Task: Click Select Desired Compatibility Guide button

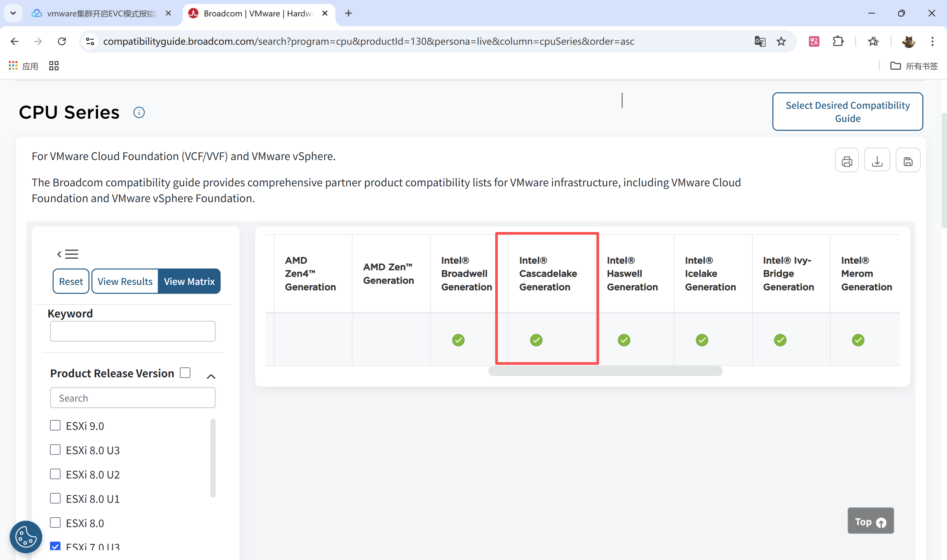Action: (x=847, y=112)
